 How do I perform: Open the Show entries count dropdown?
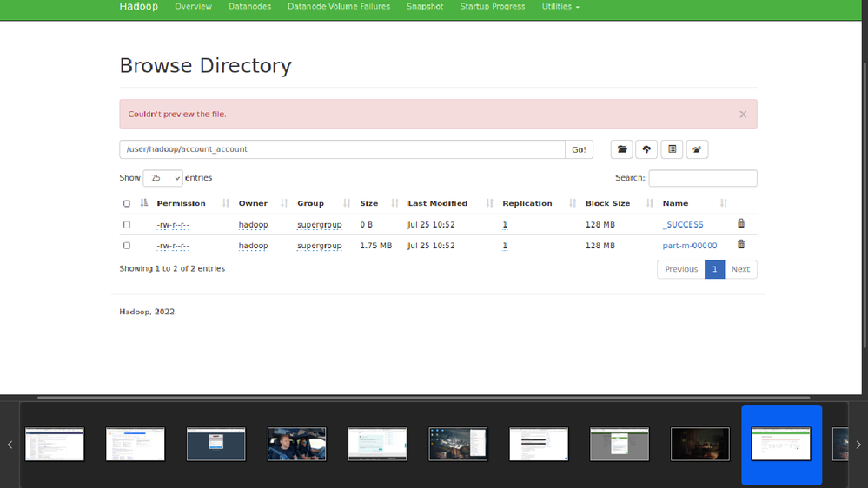162,178
